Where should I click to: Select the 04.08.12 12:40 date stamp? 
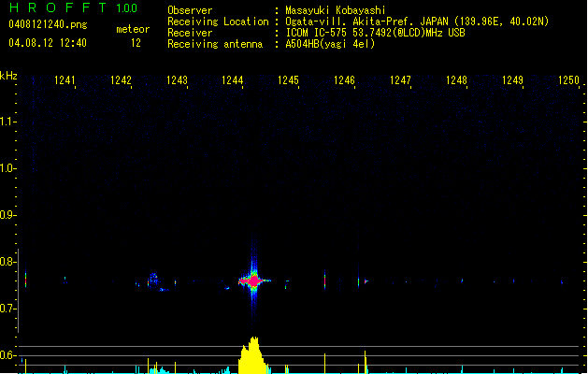[47, 43]
